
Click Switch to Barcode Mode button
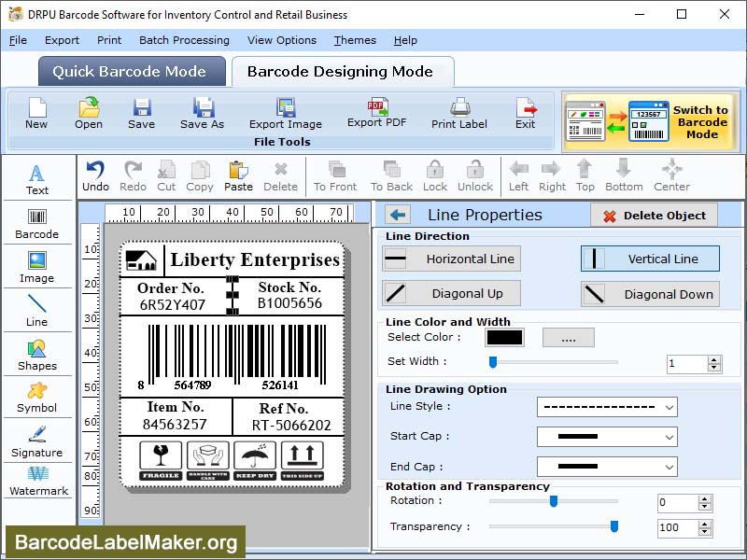coord(650,122)
